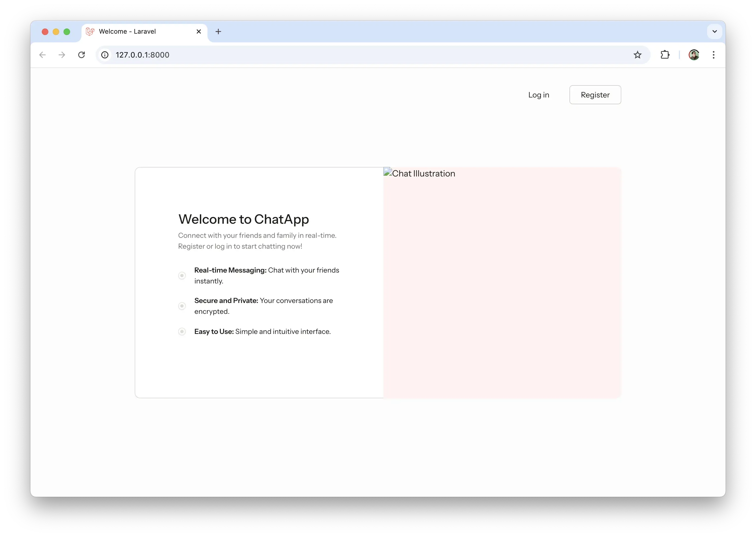Screen dimensions: 756x537
Task: Open the site information icon
Action: coord(105,55)
